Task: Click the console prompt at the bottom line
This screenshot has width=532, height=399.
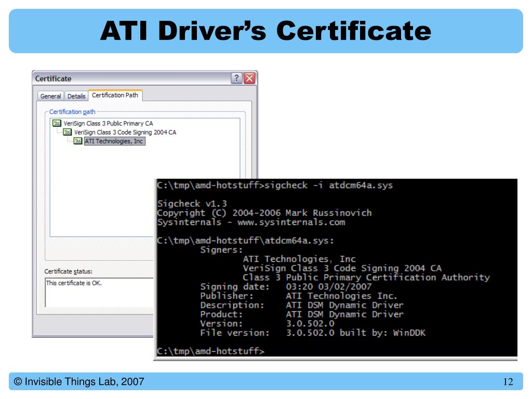Action: (210, 351)
